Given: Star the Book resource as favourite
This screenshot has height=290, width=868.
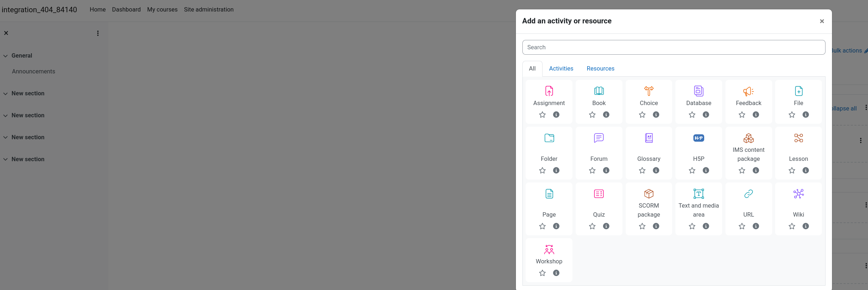Looking at the screenshot, I should [x=592, y=115].
